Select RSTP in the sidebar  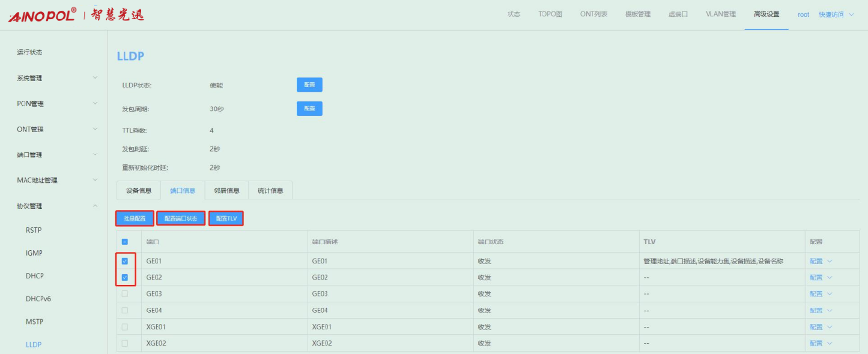click(x=34, y=230)
